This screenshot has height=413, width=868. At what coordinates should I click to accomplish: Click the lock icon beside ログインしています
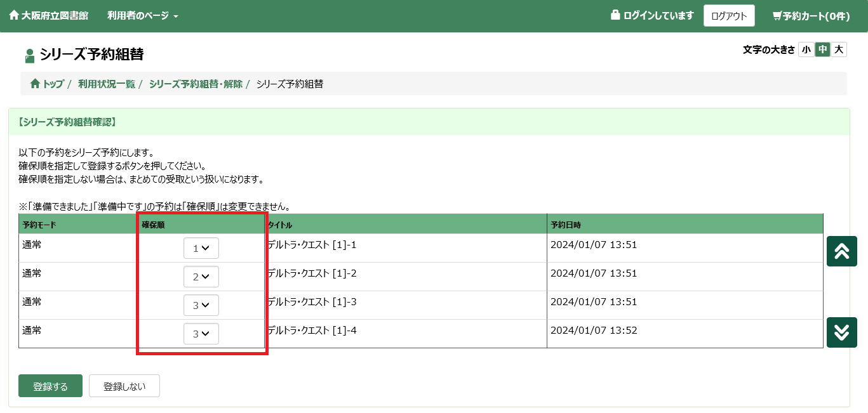(615, 15)
